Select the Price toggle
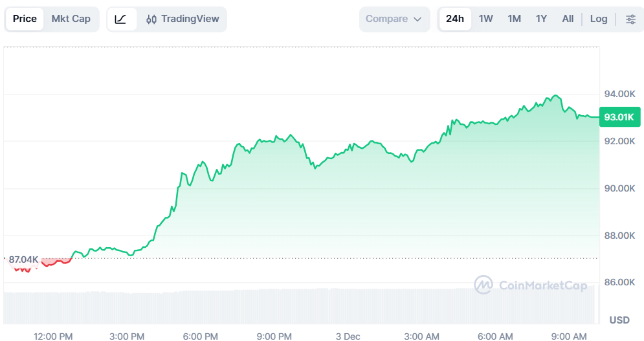This screenshot has height=341, width=644. click(x=25, y=19)
